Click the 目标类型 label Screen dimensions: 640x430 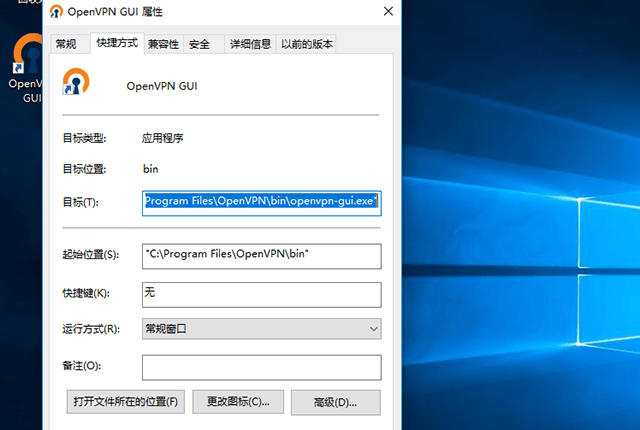pyautogui.click(x=84, y=138)
